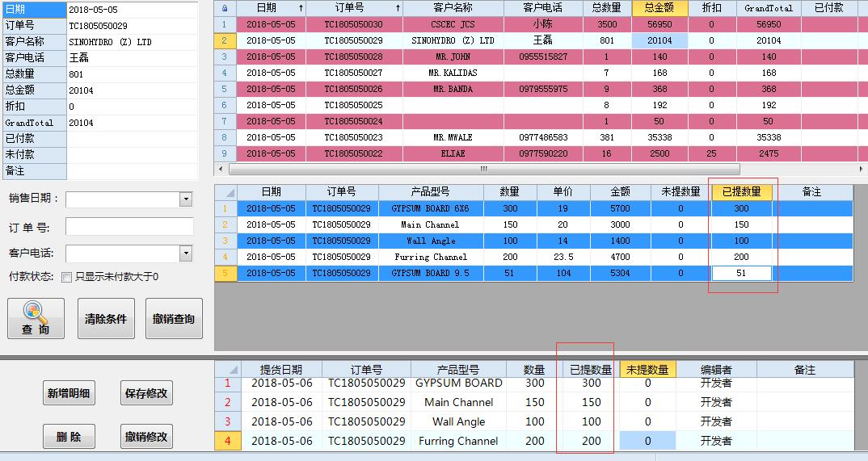Click 已提数量 header in middle grid

(x=741, y=192)
